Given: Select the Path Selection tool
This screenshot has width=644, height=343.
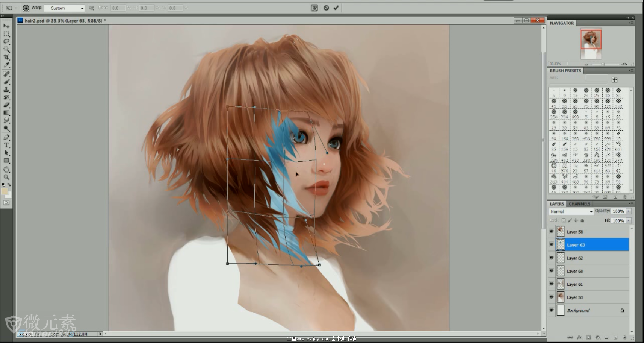Looking at the screenshot, I should click(6, 153).
